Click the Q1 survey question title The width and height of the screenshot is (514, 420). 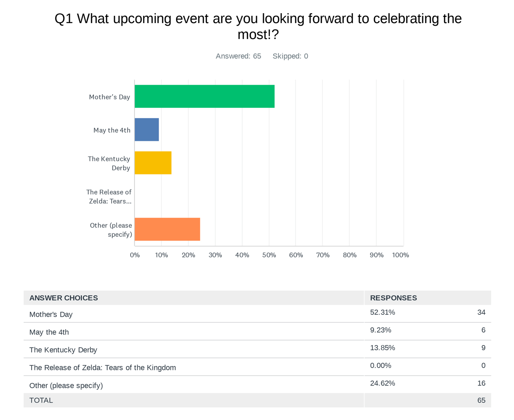tap(258, 27)
